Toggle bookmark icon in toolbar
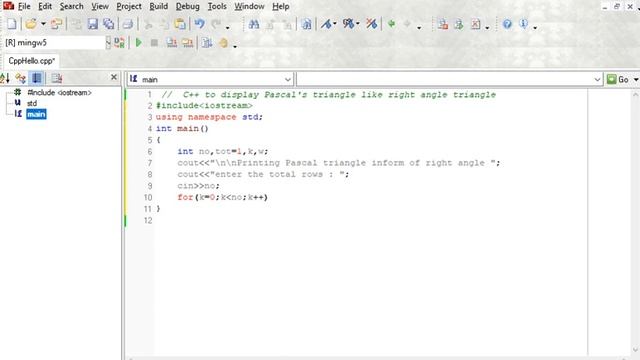The width and height of the screenshot is (640, 360). (x=443, y=24)
